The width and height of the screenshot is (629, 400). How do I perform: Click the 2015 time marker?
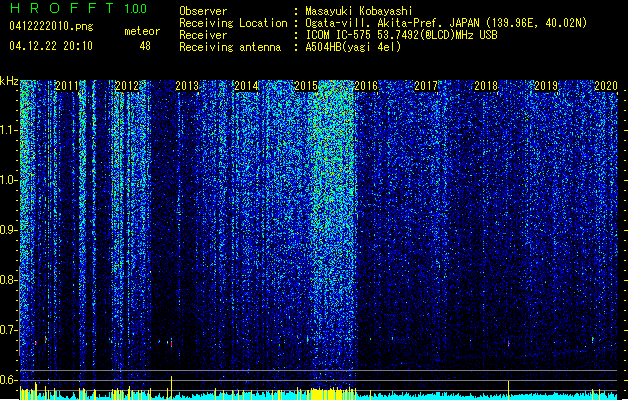point(306,86)
